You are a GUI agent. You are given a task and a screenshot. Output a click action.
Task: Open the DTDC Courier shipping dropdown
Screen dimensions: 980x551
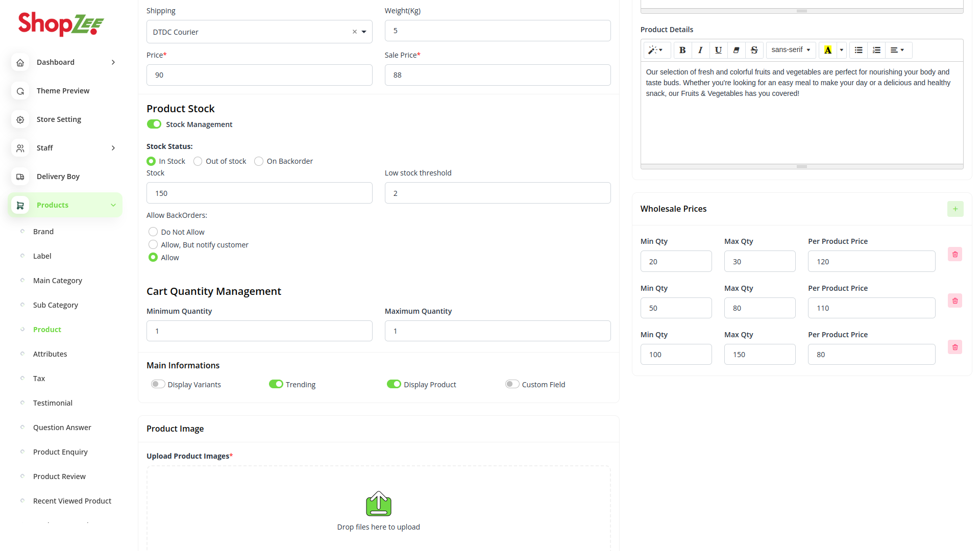(x=364, y=32)
